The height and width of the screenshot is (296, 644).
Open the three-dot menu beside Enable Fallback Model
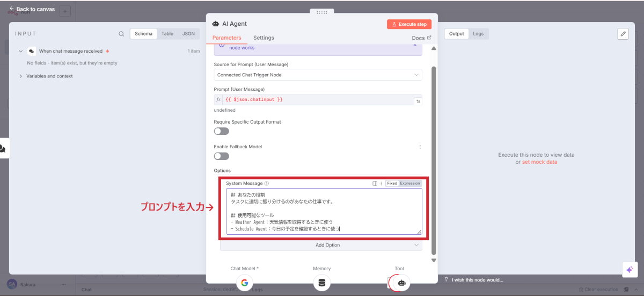[420, 147]
